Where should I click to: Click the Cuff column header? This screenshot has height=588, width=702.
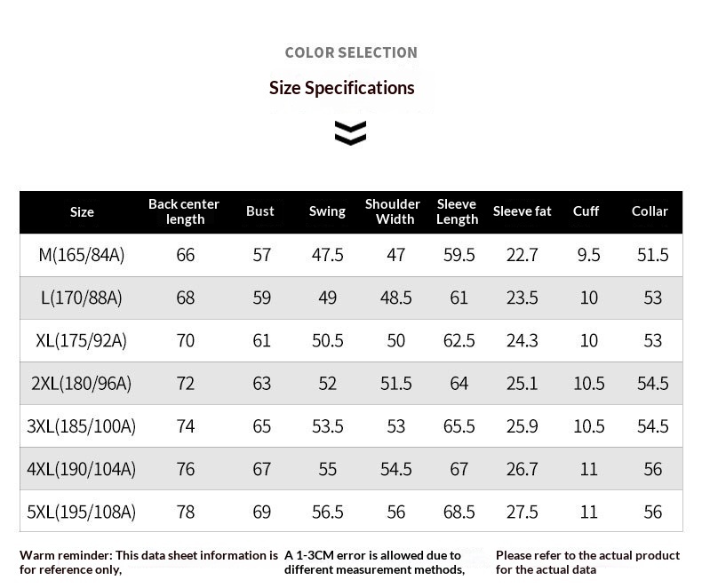click(586, 211)
